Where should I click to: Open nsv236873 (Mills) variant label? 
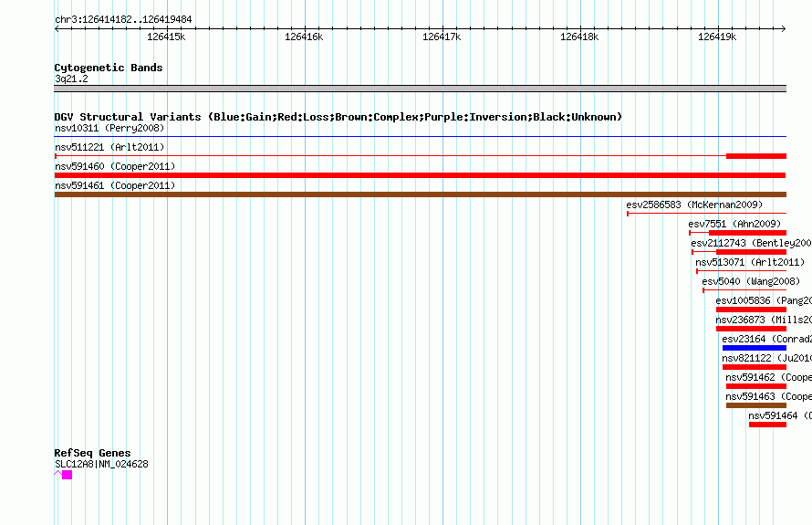click(764, 320)
